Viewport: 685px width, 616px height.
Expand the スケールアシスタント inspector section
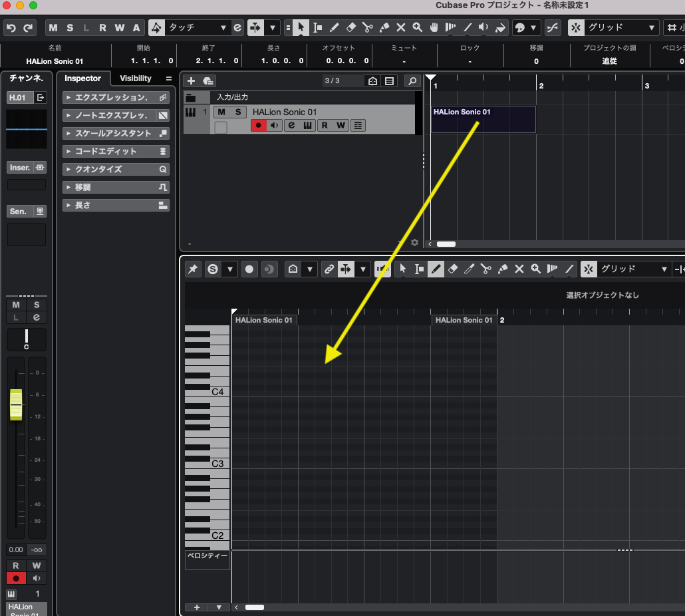[x=116, y=133]
